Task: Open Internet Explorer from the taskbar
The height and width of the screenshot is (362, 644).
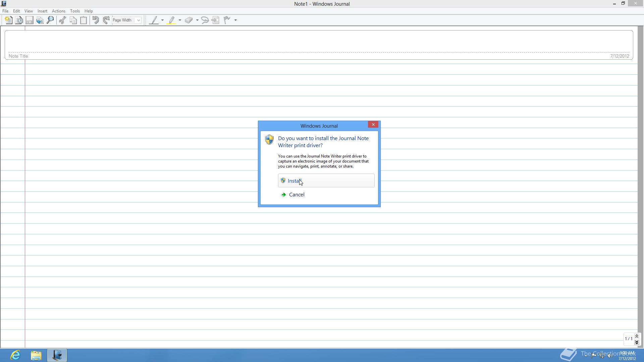Action: (15, 355)
